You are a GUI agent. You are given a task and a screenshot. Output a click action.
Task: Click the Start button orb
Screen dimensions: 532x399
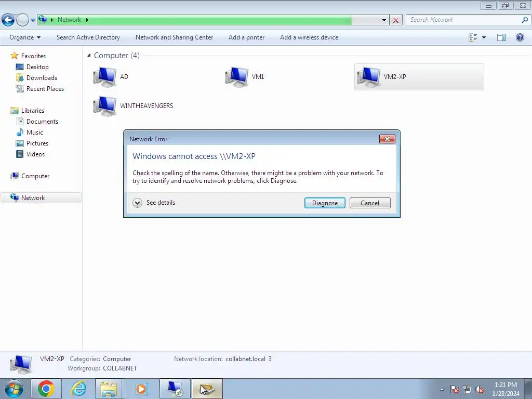pyautogui.click(x=14, y=389)
